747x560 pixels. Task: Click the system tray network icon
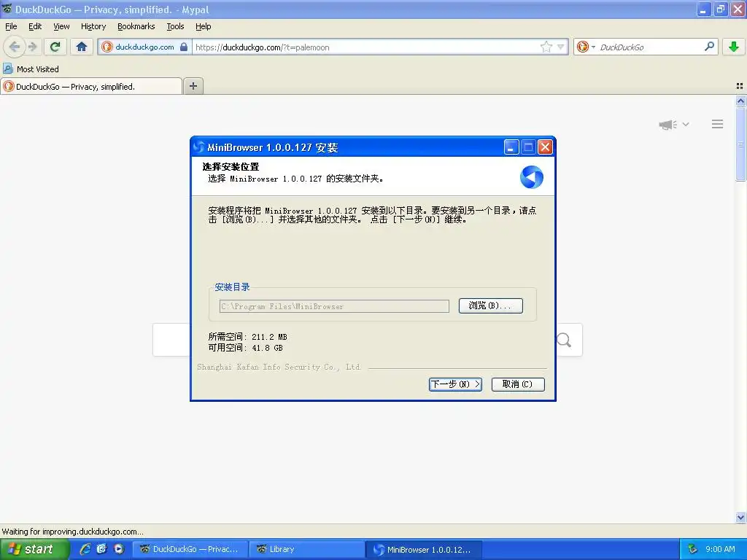692,549
